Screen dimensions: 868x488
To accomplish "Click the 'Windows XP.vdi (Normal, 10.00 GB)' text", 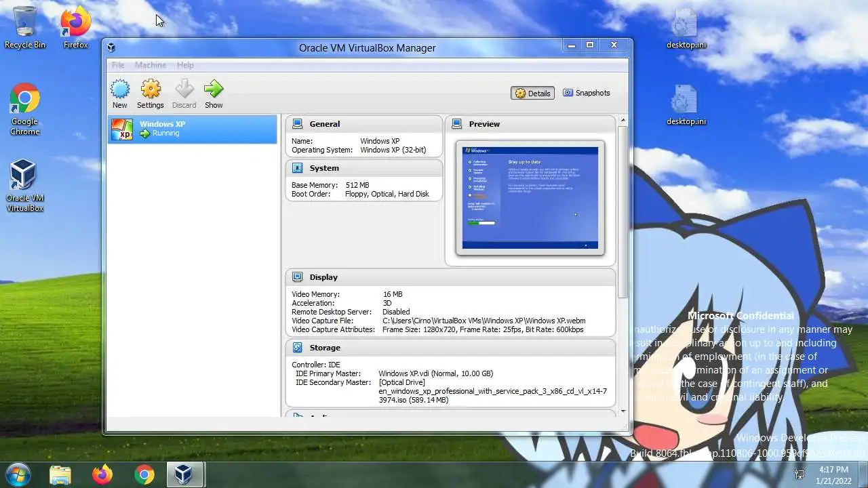I will pos(436,373).
